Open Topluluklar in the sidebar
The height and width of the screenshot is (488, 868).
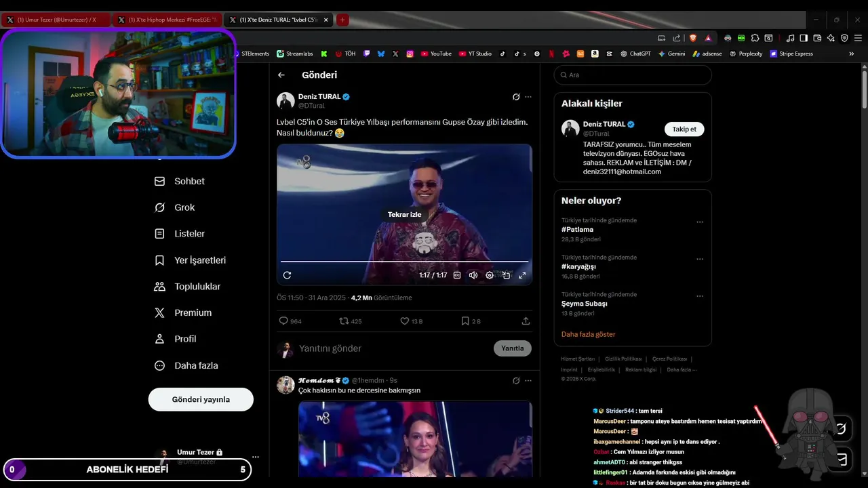188,287
